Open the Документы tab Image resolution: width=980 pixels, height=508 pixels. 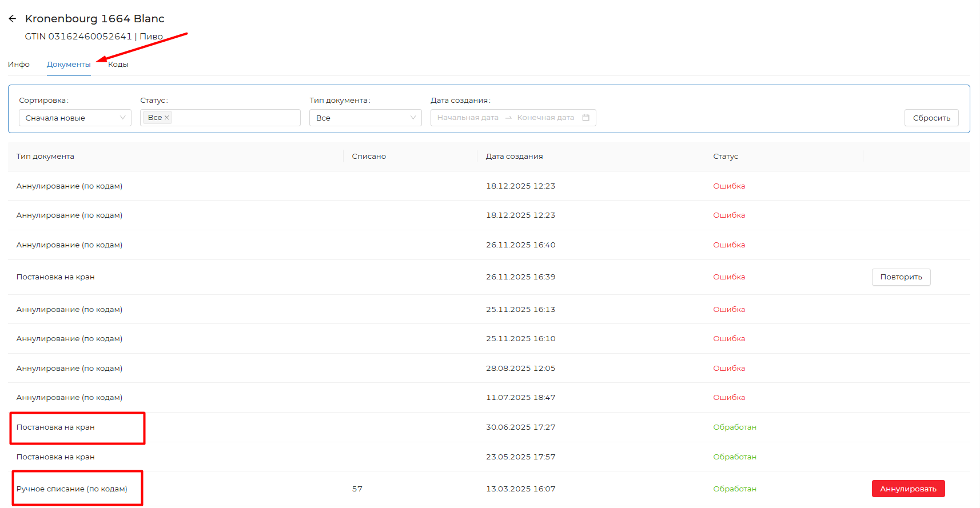69,65
